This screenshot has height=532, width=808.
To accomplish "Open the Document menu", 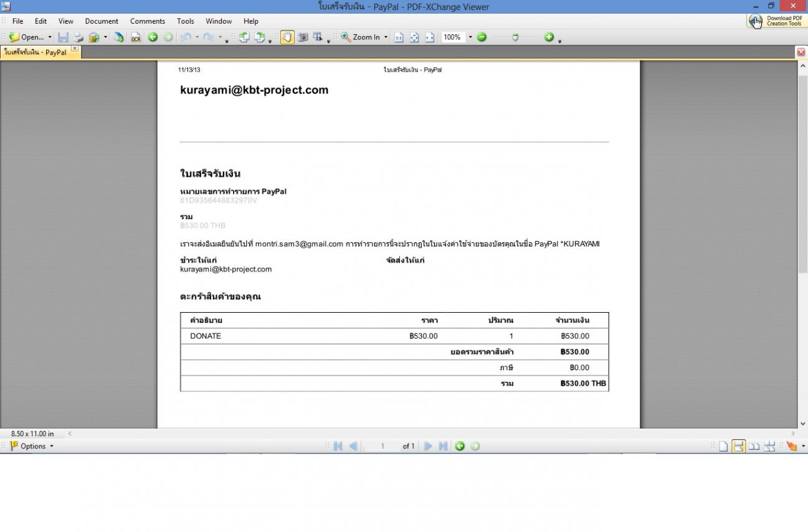I will pos(102,21).
